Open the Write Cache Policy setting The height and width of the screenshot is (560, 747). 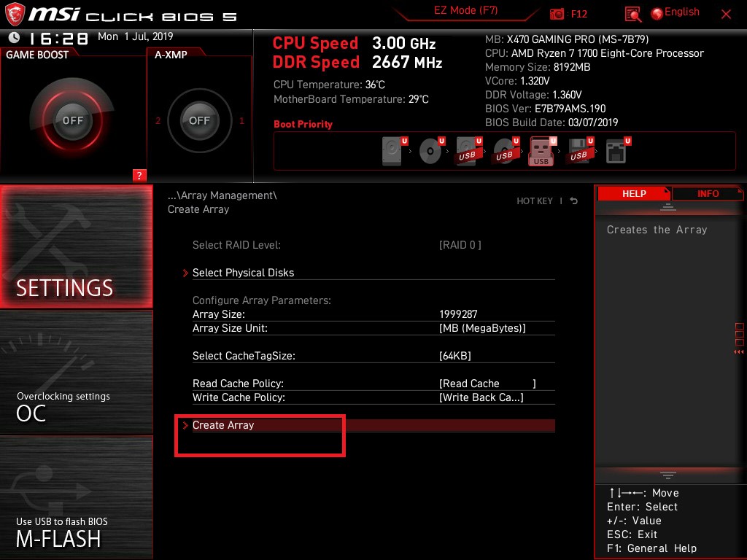pyautogui.click(x=481, y=397)
